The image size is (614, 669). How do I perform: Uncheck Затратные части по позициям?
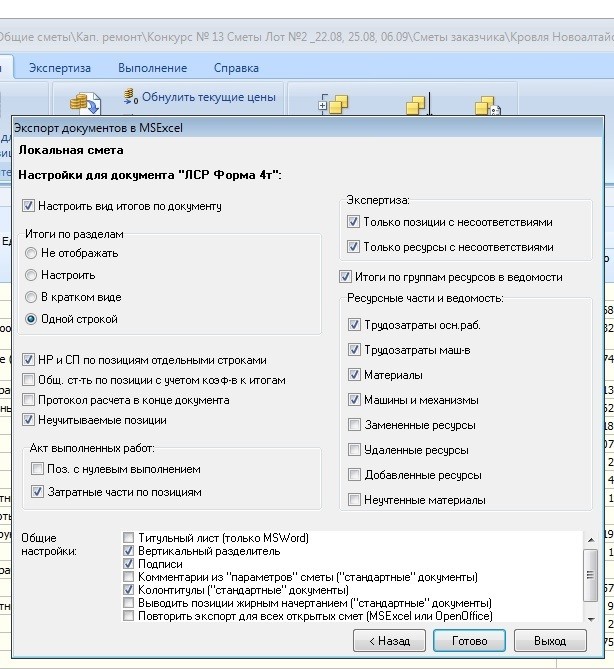click(37, 492)
